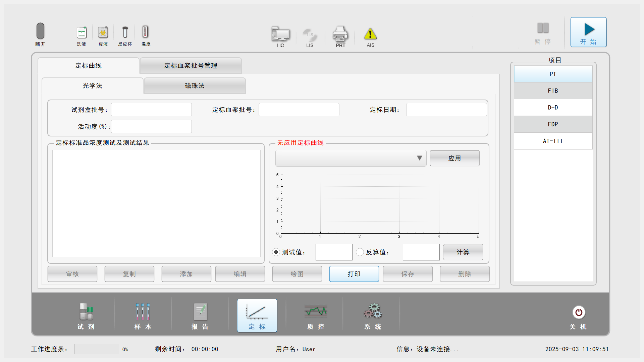This screenshot has width=644, height=362.
Task: Open the 温度 thermometer icon
Action: point(145,32)
